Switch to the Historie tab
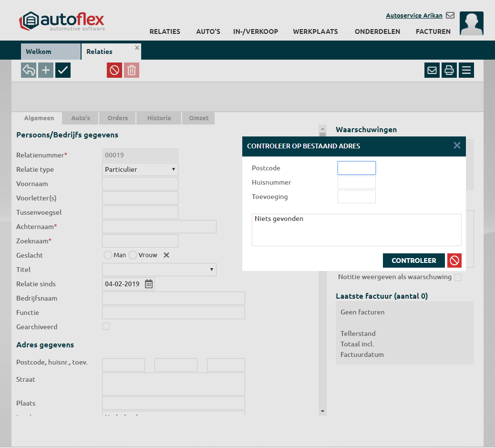 pyautogui.click(x=159, y=118)
